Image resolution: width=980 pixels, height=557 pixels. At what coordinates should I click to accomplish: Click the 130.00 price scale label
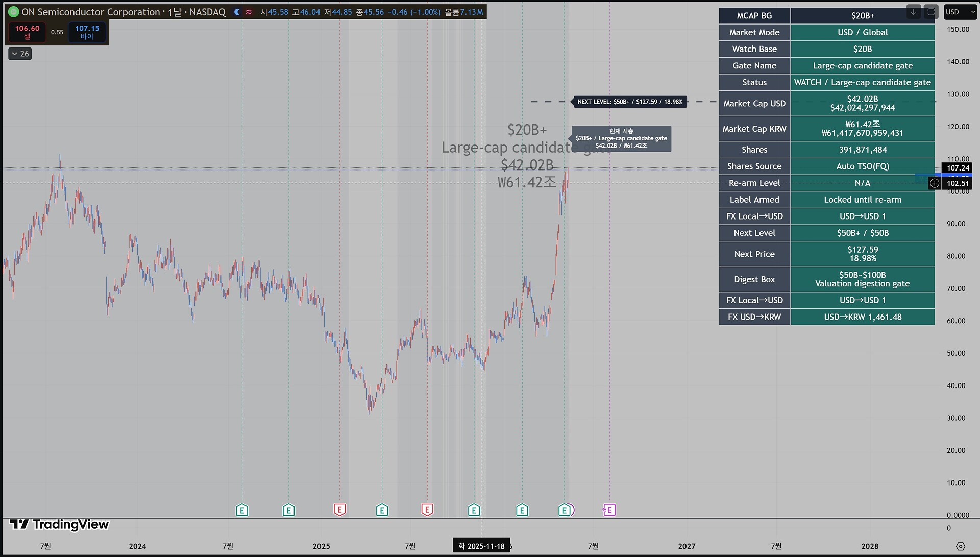coord(958,94)
